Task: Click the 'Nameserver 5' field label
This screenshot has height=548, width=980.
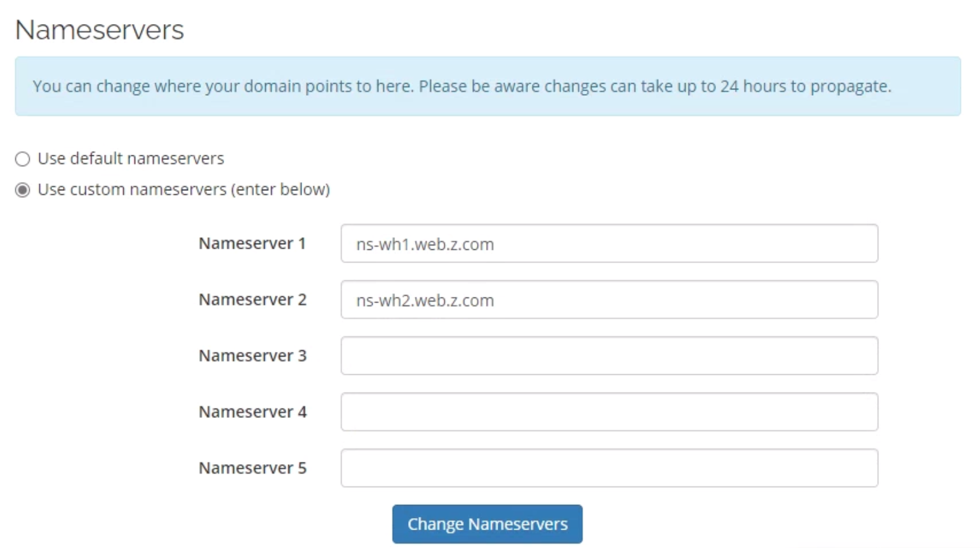Action: (253, 468)
